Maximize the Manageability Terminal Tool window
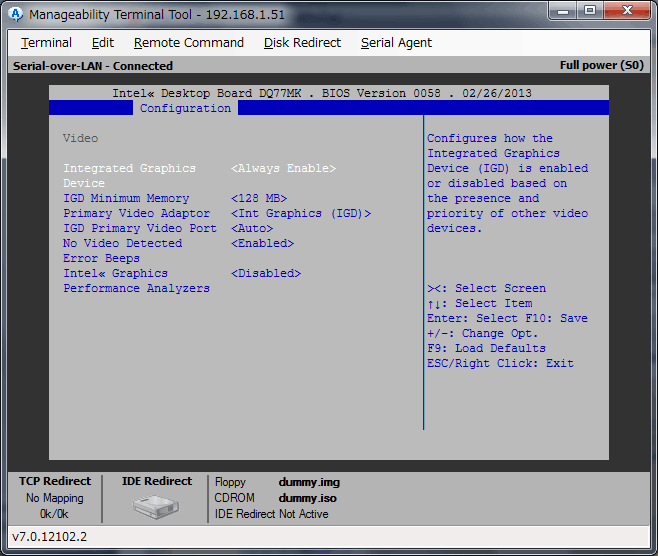Screen dimensions: 658x556 [x=590, y=10]
